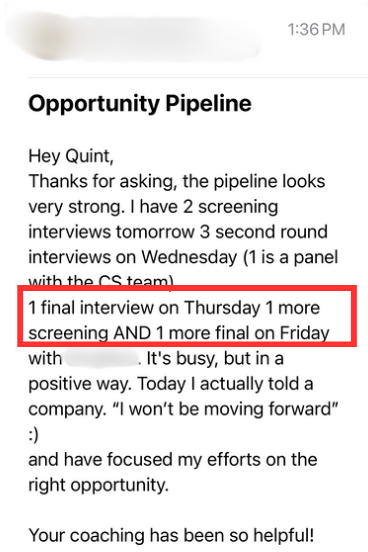Click "screening AND 1 more final on Friday"
The image size is (368, 552).
(179, 333)
